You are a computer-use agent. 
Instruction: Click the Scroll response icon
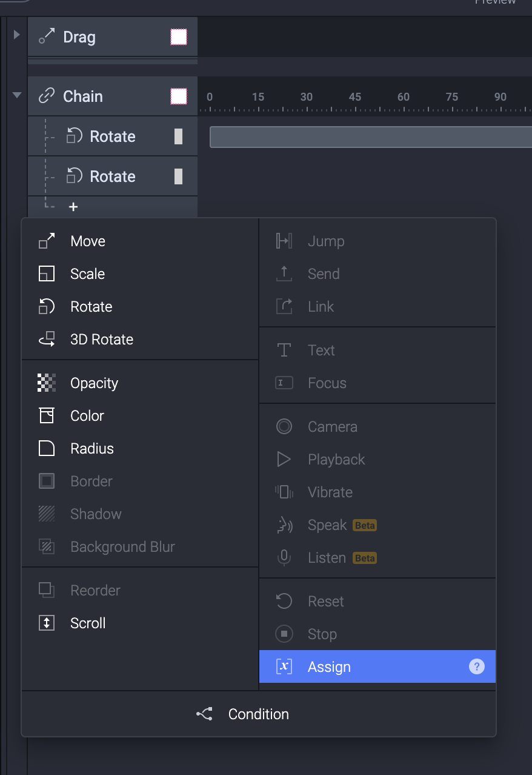click(47, 623)
